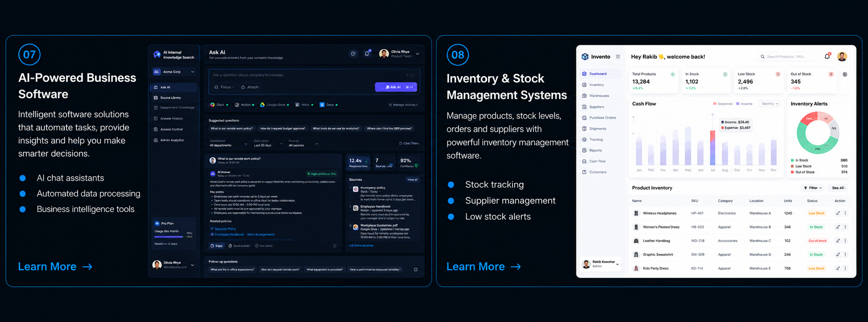Screen dimensions: 868x322
Task: Click the bookmark icon under the AI answer
Action: coord(335,246)
